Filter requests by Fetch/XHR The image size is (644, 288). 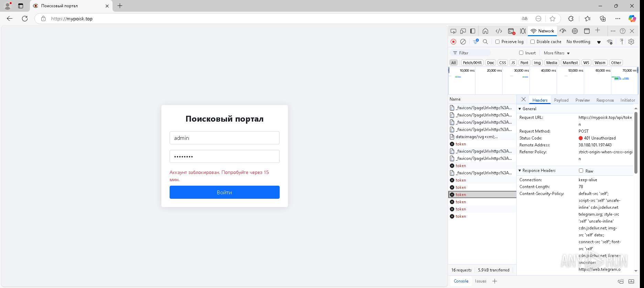click(x=472, y=63)
